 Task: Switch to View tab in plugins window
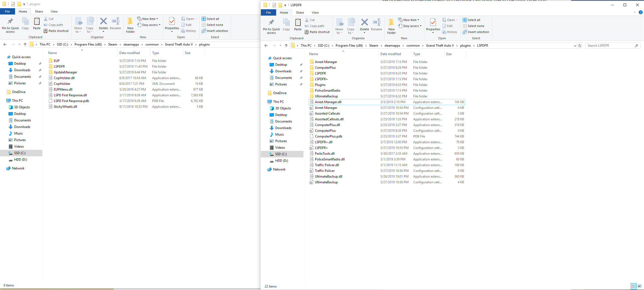[54, 11]
